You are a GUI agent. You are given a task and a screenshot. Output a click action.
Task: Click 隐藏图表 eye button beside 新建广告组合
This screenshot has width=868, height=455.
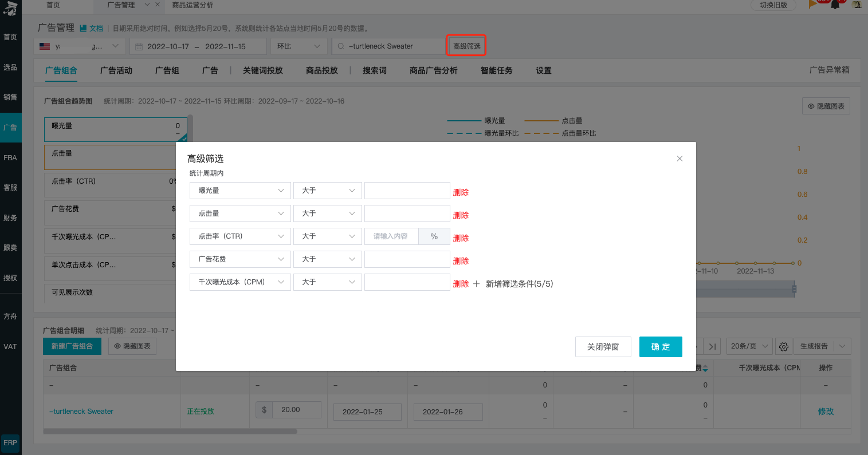(x=132, y=346)
